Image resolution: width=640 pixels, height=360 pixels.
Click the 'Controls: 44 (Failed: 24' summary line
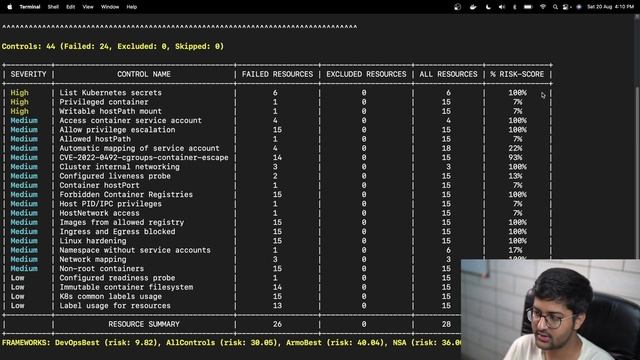tap(113, 47)
